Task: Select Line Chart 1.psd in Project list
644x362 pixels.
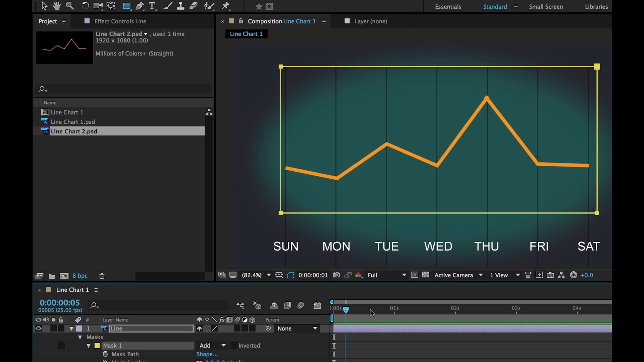Action: (x=73, y=122)
